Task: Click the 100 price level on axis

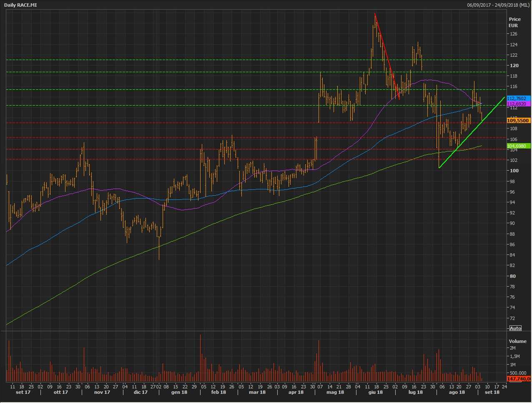Action: click(514, 171)
